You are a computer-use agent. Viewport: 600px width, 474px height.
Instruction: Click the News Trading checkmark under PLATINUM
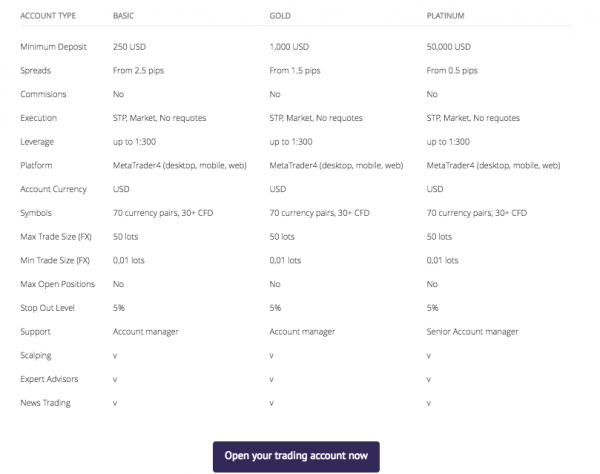429,403
